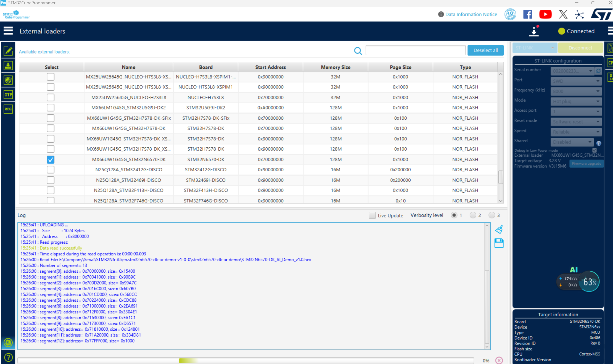
Task: Check Debug in Low Power mode checkbox
Action: click(594, 150)
